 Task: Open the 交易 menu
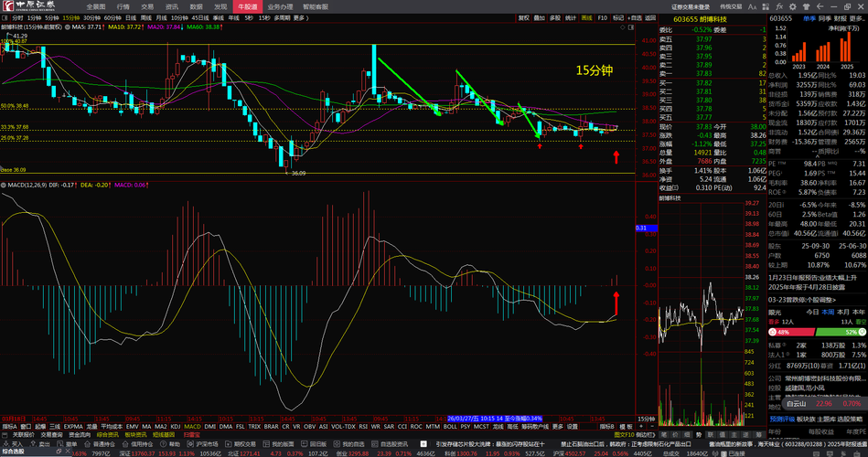click(147, 6)
